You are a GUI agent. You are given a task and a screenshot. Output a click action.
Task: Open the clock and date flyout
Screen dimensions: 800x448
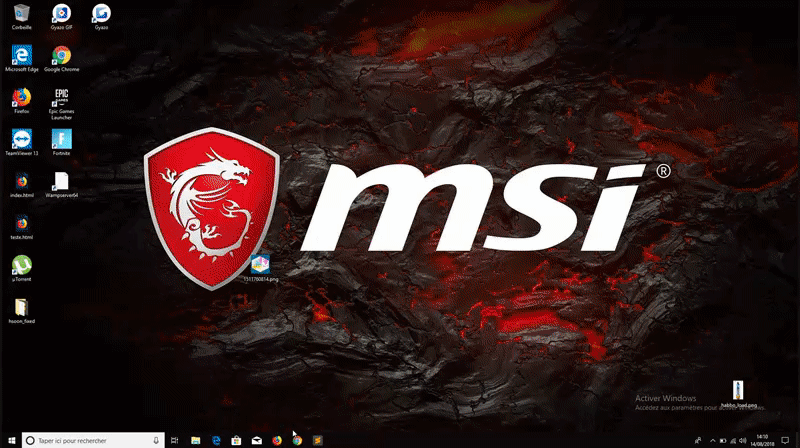point(762,440)
